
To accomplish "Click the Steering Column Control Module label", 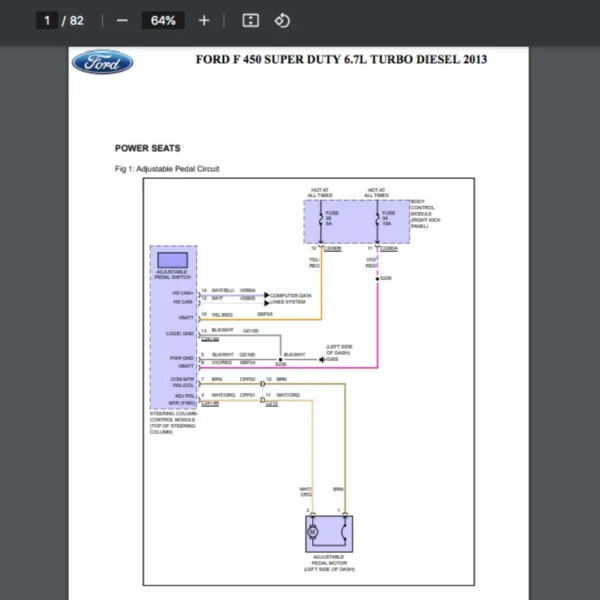I will tap(172, 422).
